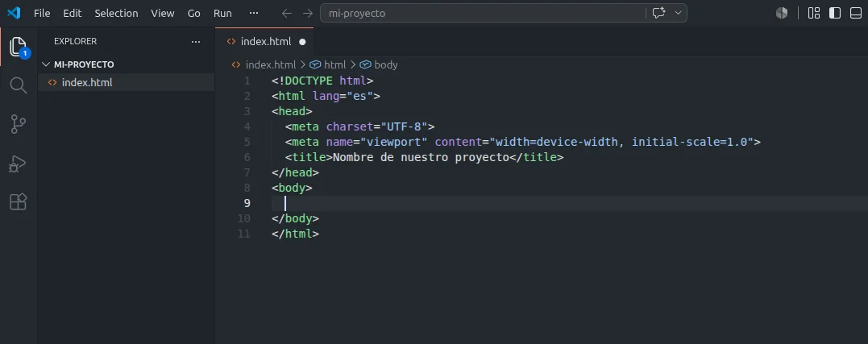Click the cube symbol icon before body breadcrumb
Screen dimensions: 868x344
[365, 64]
